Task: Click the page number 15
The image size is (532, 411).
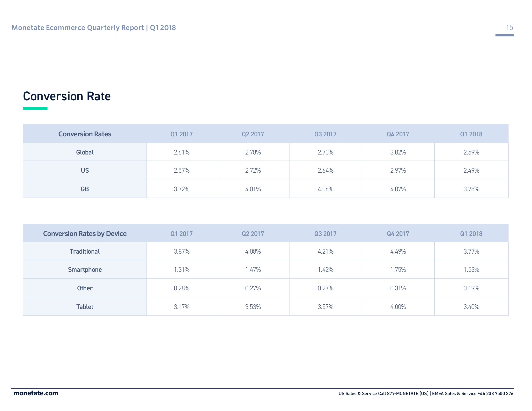Action: (x=509, y=28)
